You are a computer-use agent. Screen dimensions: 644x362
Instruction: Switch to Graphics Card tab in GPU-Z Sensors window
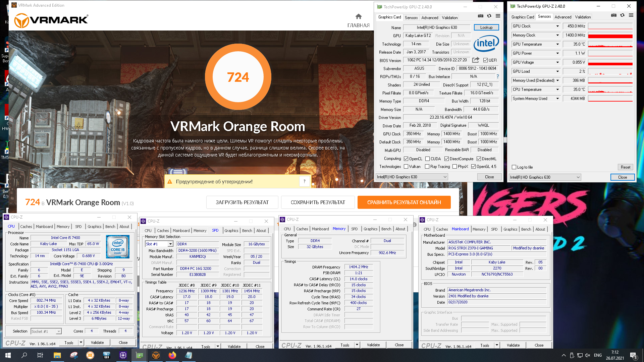click(523, 17)
